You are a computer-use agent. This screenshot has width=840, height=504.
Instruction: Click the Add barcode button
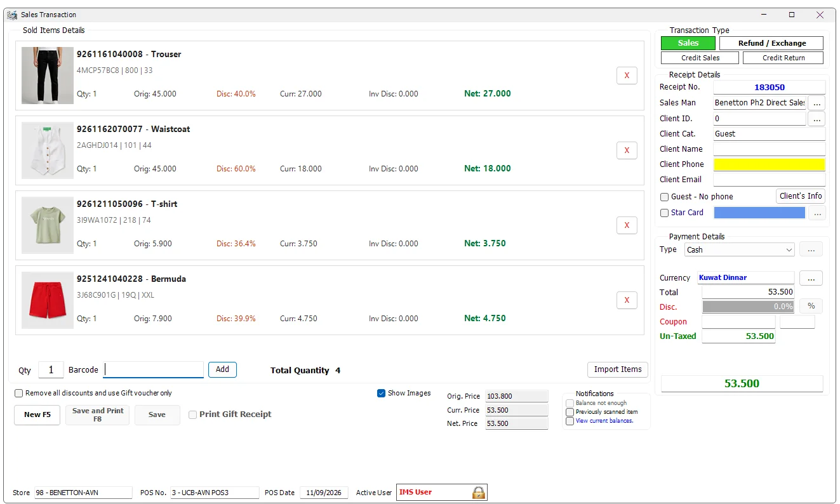pyautogui.click(x=222, y=369)
